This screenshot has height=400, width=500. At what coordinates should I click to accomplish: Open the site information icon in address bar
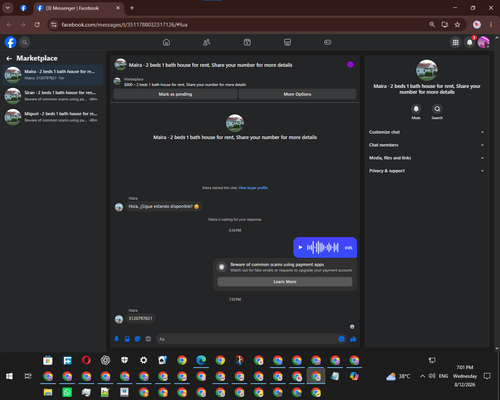(x=54, y=25)
